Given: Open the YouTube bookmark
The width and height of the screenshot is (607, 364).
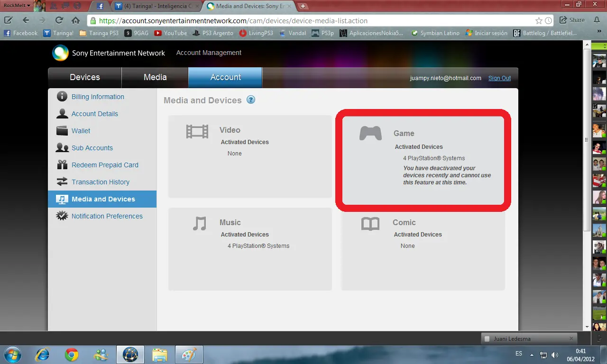Looking at the screenshot, I should [x=171, y=33].
